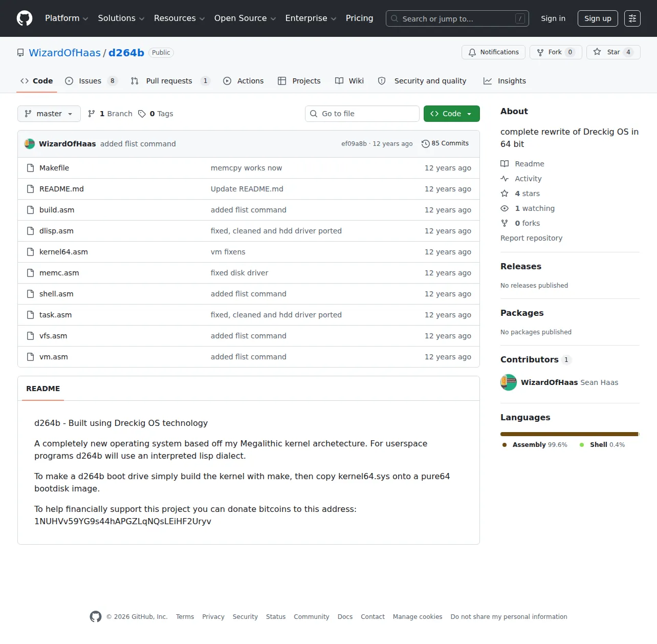Click the branch icon next to 1 Branch
The image size is (657, 644).
tap(92, 114)
